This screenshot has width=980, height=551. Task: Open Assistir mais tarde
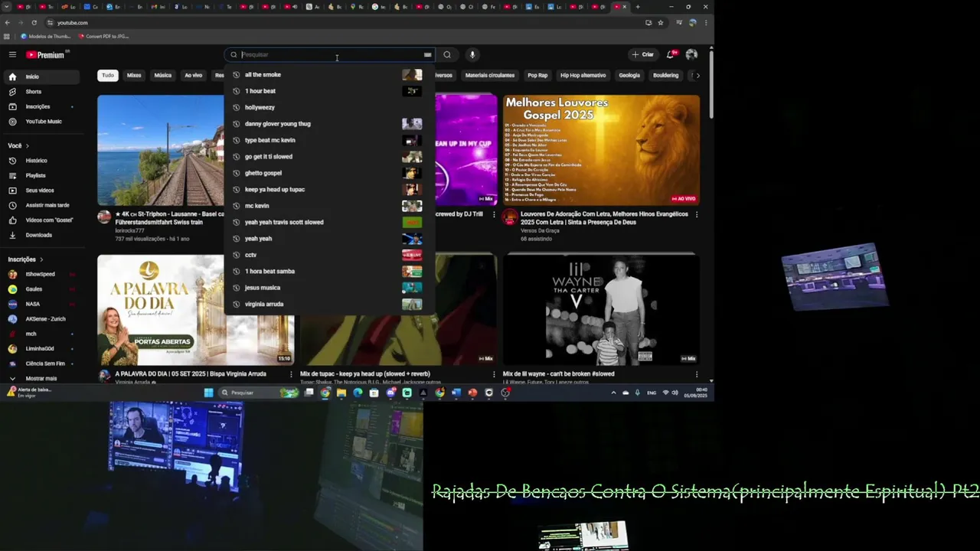click(41, 205)
